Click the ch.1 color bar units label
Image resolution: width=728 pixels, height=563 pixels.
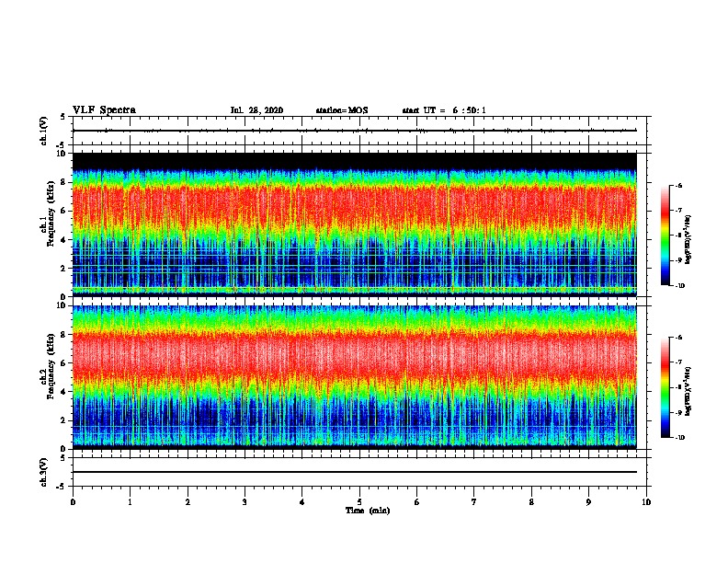tap(688, 239)
